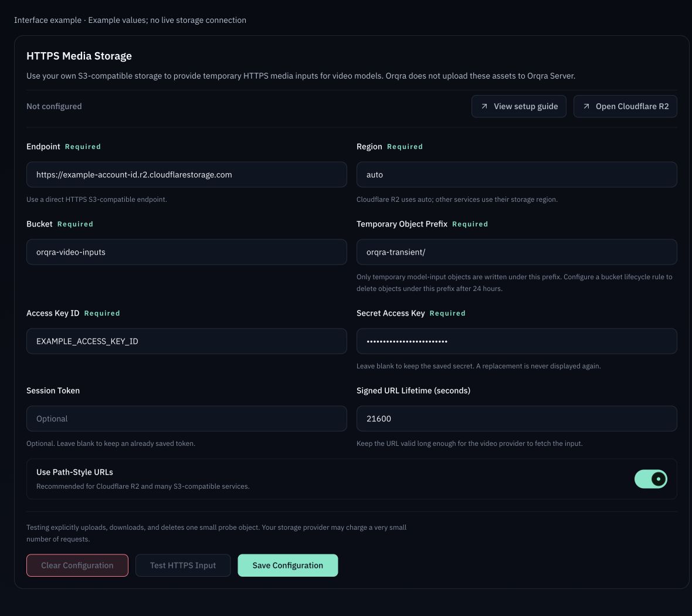
Task: Click the Region field label
Action: point(369,147)
